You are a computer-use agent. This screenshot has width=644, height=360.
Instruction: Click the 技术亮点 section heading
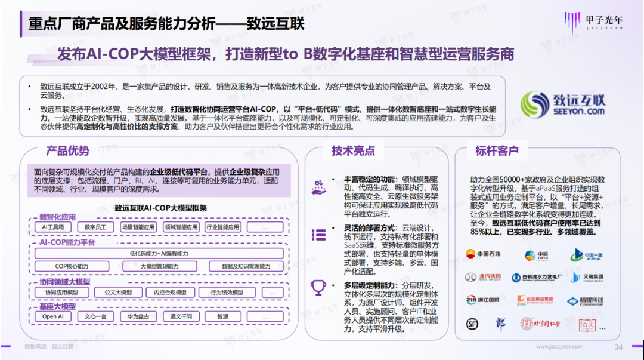[x=353, y=151]
